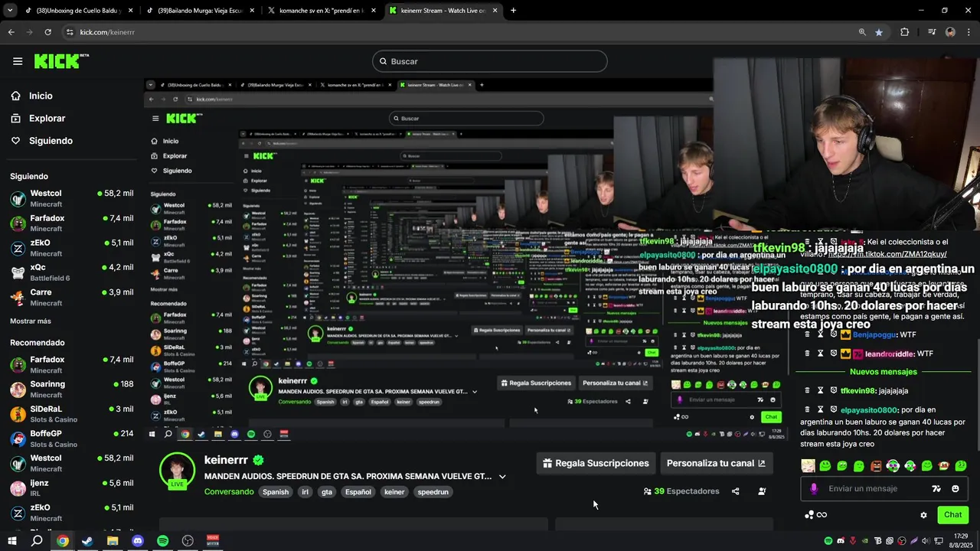This screenshot has width=980, height=551.
Task: Open xQc channel in the sidebar
Action: click(71, 272)
